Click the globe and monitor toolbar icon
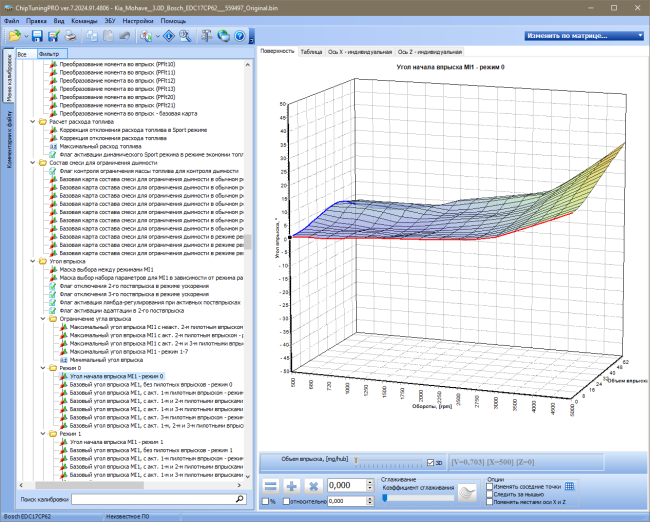The image size is (650, 522). tap(223, 36)
